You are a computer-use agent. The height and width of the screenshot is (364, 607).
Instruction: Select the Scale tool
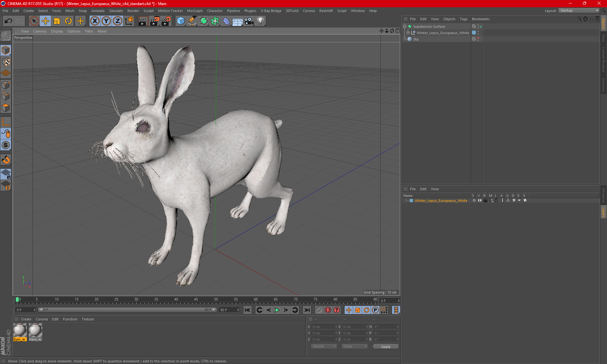pos(57,21)
